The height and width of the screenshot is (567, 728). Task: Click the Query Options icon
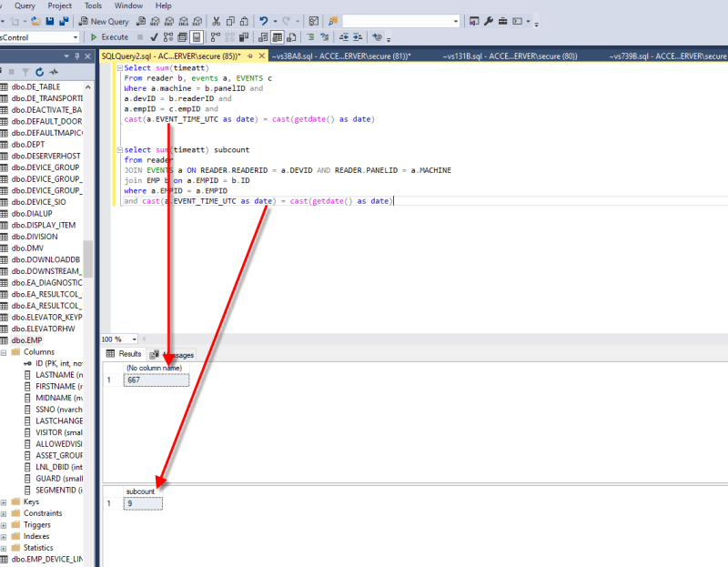coord(183,37)
